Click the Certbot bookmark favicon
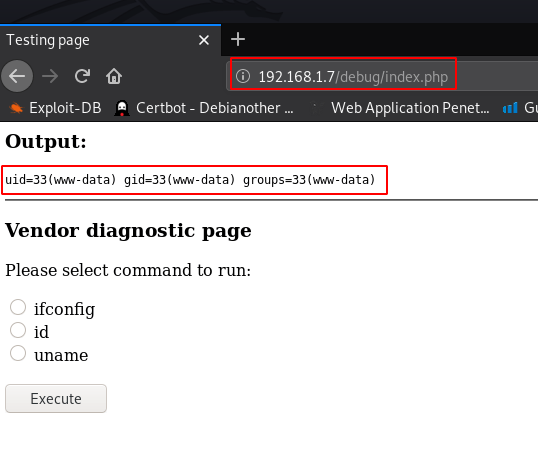Viewport: 538px width, 468px height. click(x=122, y=108)
